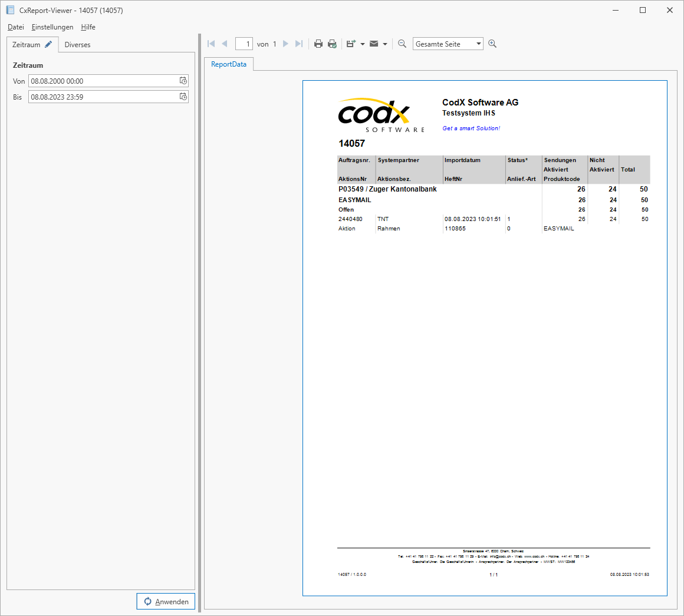Click the pencil edit icon on Zeitraum tab
The width and height of the screenshot is (684, 616).
click(x=50, y=44)
